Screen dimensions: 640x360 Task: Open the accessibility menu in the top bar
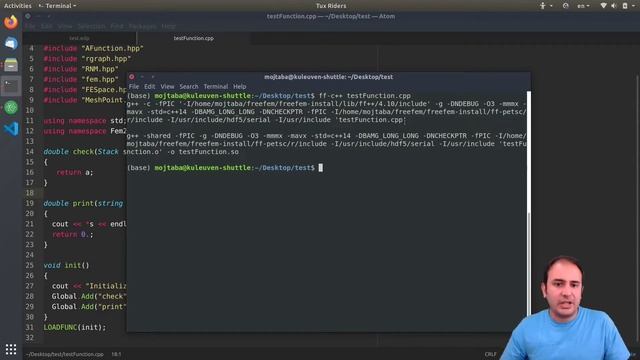click(545, 6)
